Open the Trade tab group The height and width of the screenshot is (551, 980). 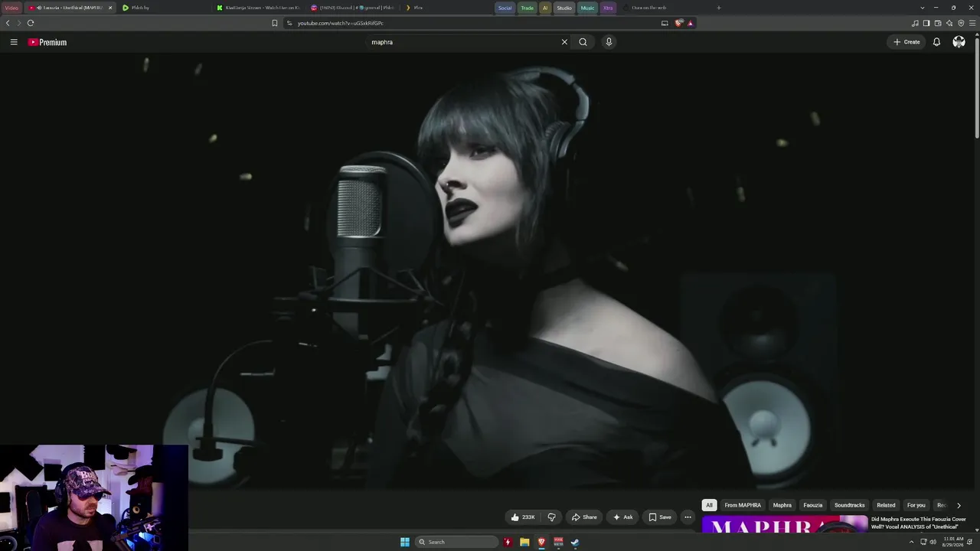[527, 8]
